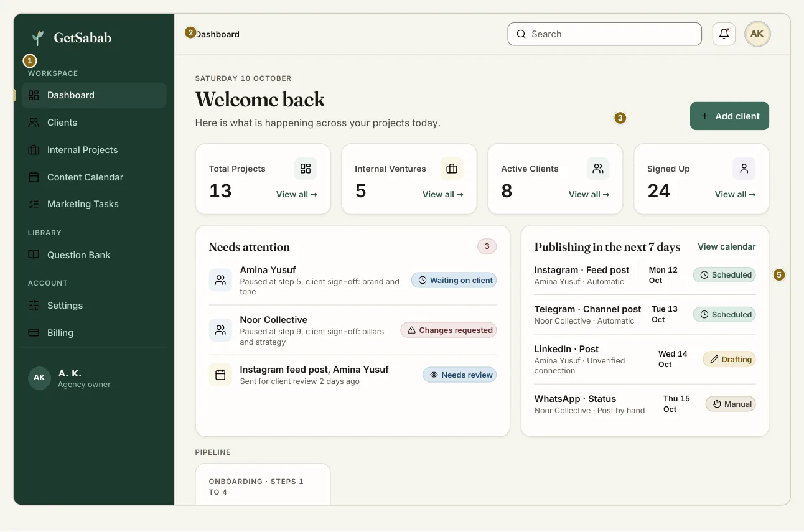Open the notifications bell
The image size is (804, 532).
[x=724, y=34]
